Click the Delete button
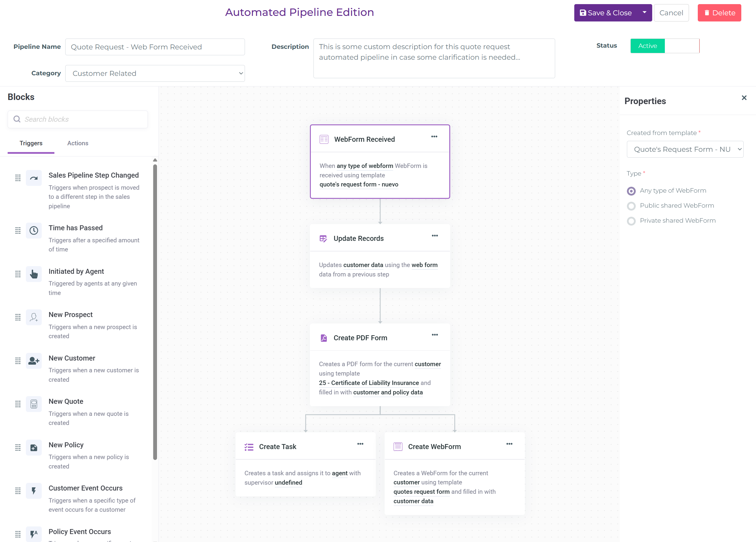The width and height of the screenshot is (756, 542). (719, 13)
